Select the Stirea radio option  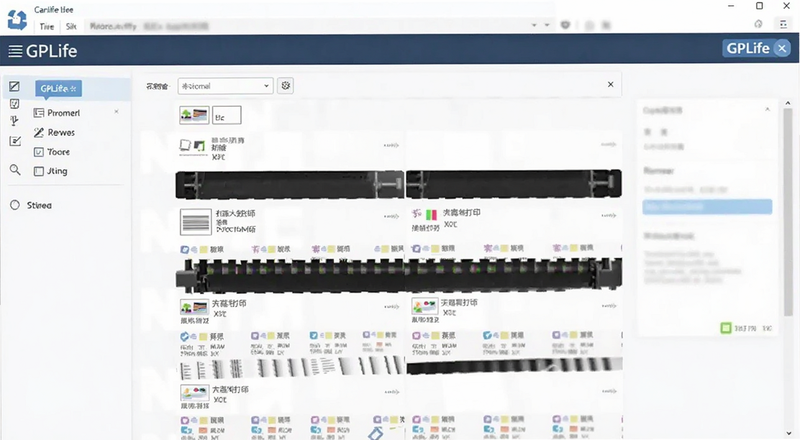(x=15, y=205)
